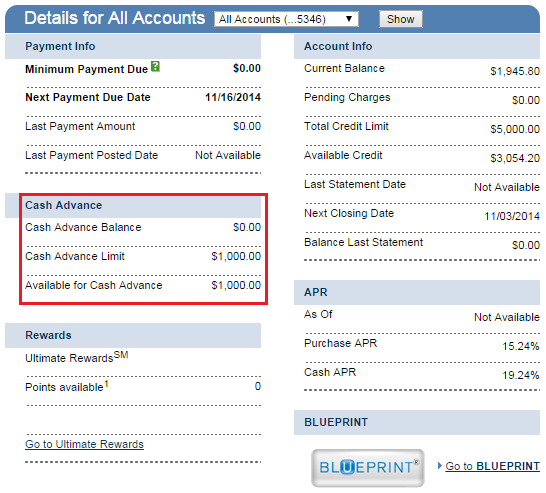Select the Account Info section header

(x=417, y=46)
